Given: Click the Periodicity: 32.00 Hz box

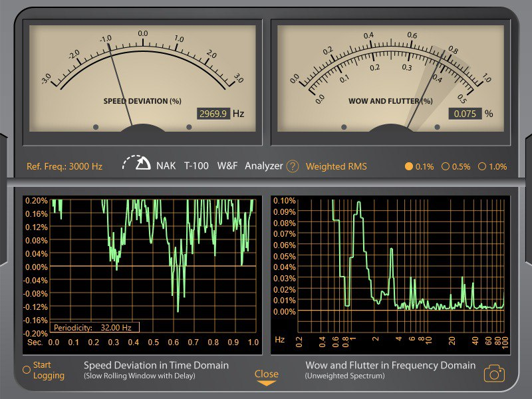Looking at the screenshot, I should click(94, 327).
